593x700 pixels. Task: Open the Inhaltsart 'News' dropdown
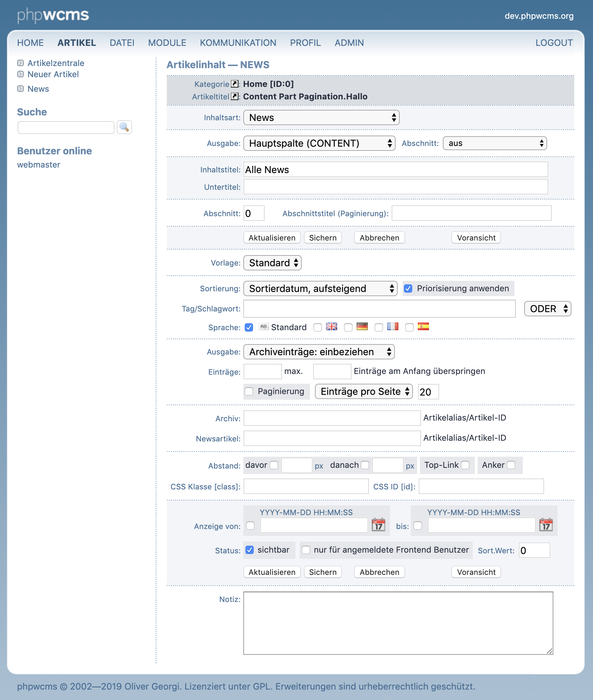[x=322, y=117]
